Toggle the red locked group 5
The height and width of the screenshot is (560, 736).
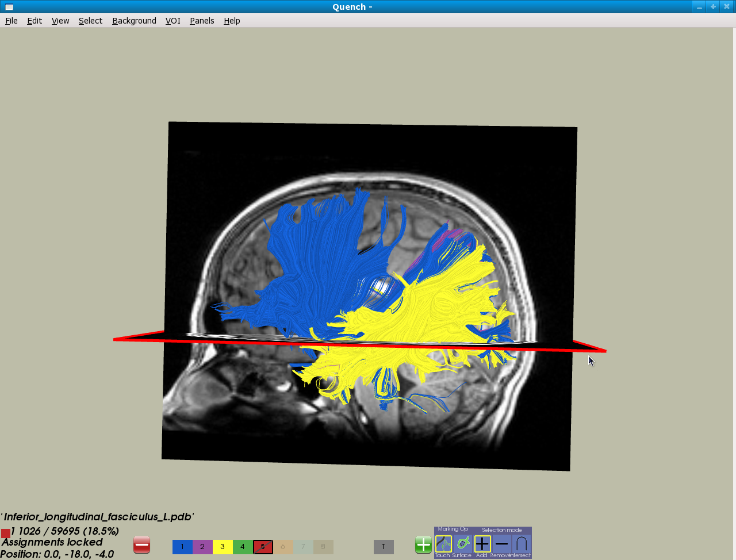tap(263, 547)
